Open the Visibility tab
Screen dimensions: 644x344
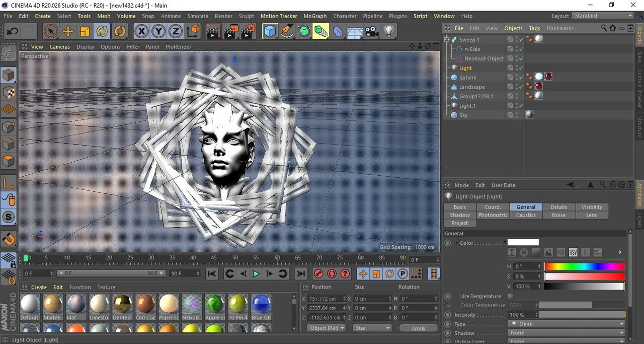[x=592, y=207]
